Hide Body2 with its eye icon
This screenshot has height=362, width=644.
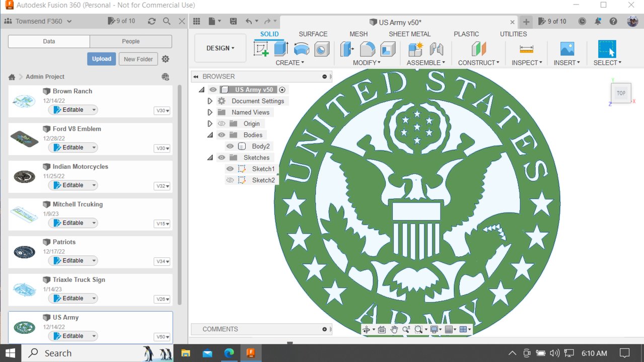[x=230, y=146]
